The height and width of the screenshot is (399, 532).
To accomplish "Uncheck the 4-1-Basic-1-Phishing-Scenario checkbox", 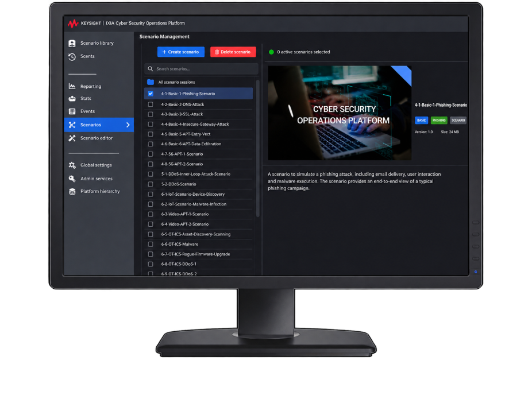I will point(151,94).
